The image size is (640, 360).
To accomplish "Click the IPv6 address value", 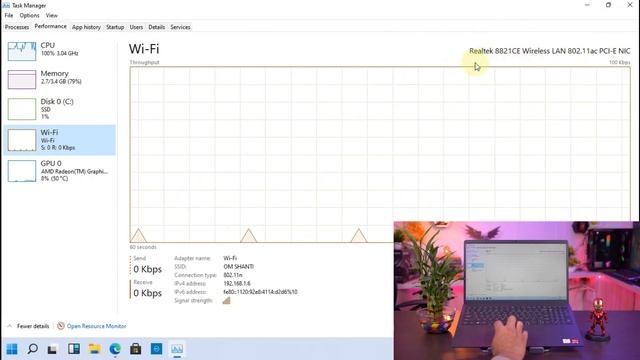I will pyautogui.click(x=260, y=292).
